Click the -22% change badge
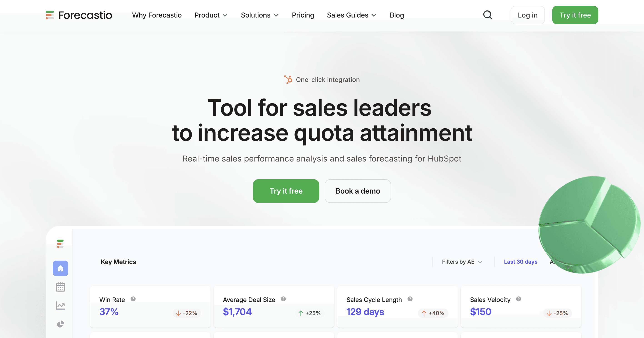This screenshot has width=644, height=338. 187,313
